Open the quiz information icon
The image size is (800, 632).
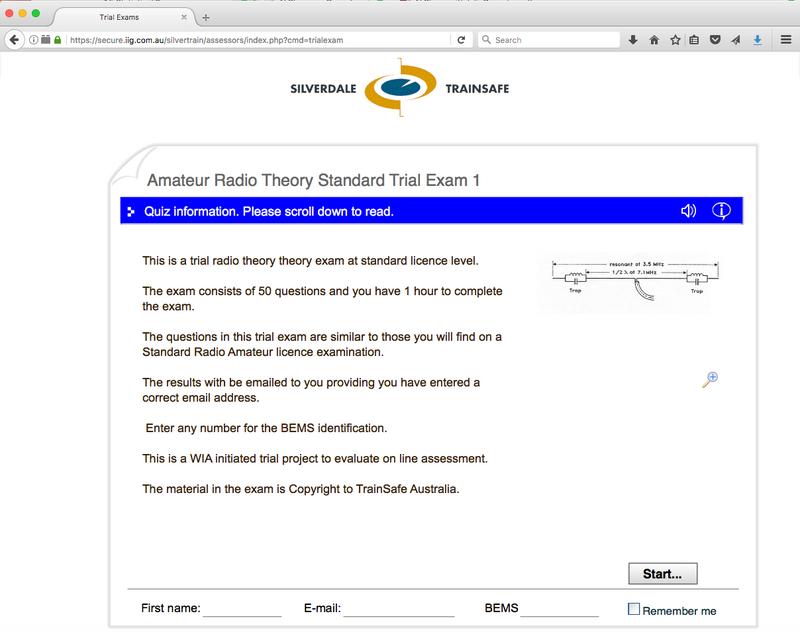[722, 211]
